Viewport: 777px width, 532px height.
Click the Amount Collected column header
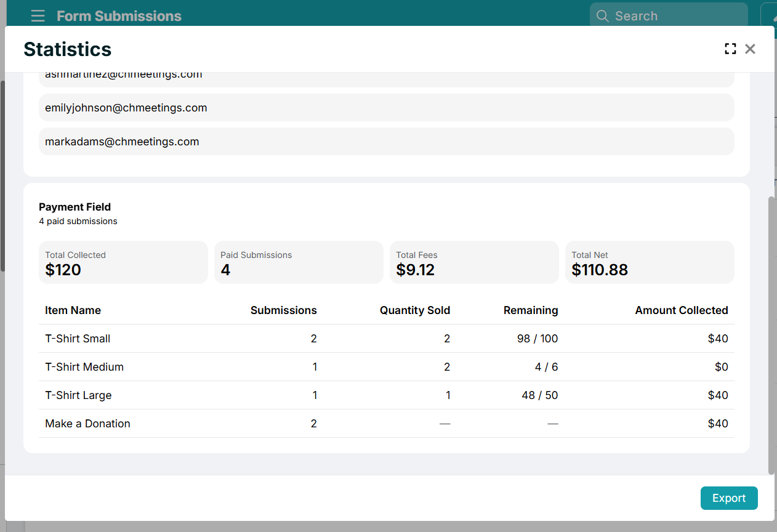682,310
